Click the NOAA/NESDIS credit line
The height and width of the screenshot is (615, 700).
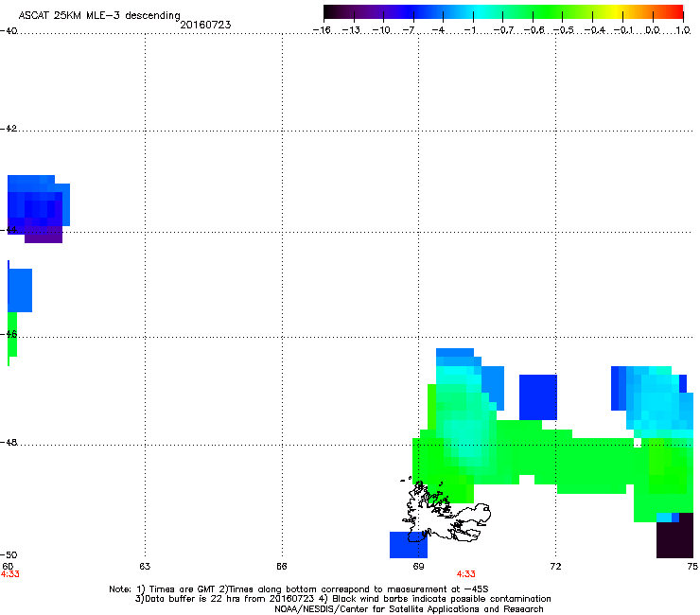(x=409, y=609)
